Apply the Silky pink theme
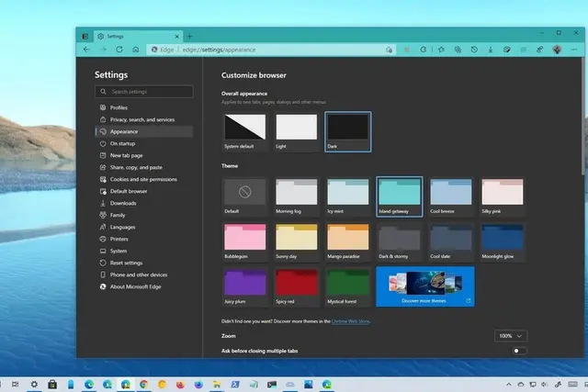The image size is (588, 392). click(503, 196)
